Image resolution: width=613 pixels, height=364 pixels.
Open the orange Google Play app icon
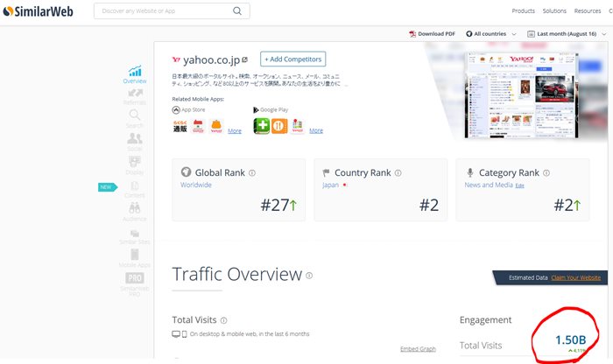(x=279, y=126)
